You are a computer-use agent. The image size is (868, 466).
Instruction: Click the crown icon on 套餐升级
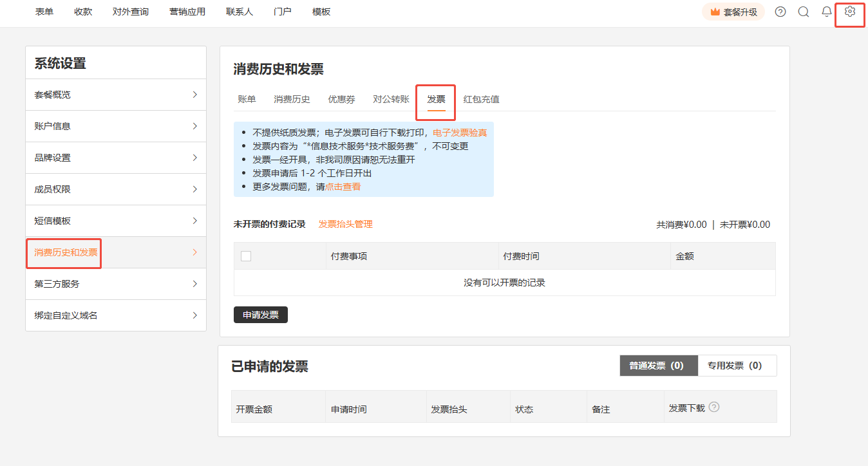click(x=715, y=12)
